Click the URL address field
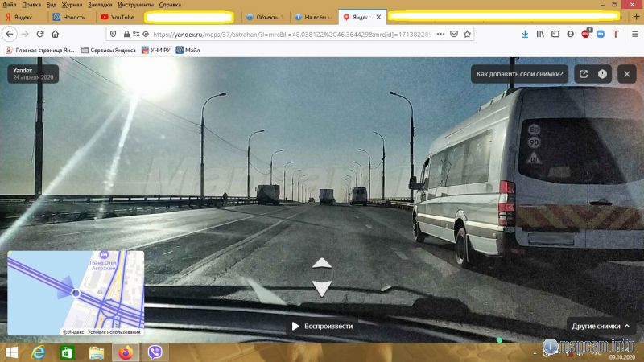Viewport: 644px width, 362px height. point(290,34)
